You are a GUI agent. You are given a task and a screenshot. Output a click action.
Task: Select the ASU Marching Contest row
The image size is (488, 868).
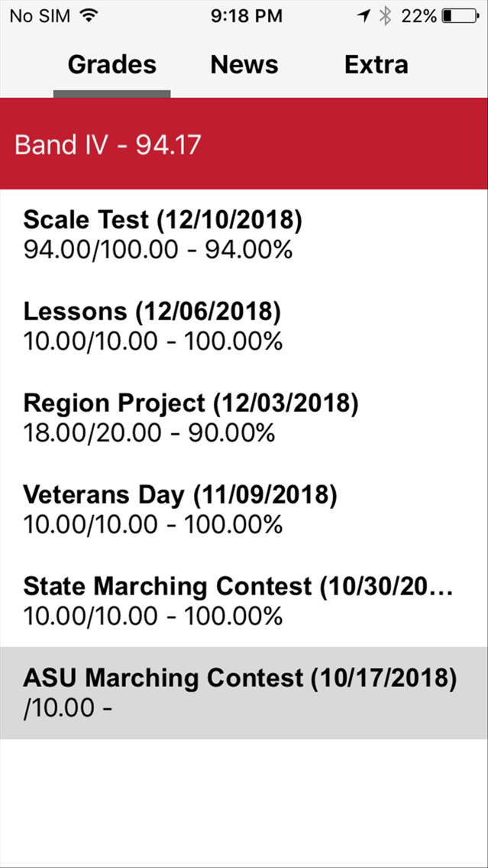[x=244, y=692]
